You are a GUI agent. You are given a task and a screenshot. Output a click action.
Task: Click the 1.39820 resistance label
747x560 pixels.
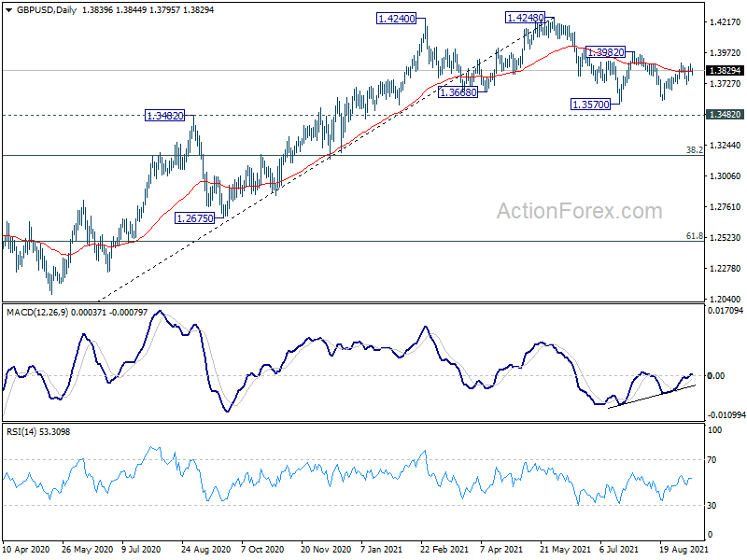(x=605, y=52)
